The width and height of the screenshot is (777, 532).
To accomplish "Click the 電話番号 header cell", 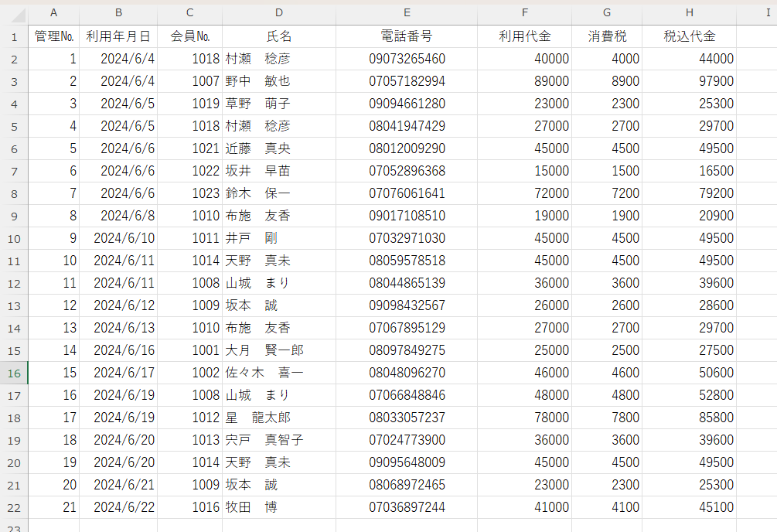I will pos(406,36).
